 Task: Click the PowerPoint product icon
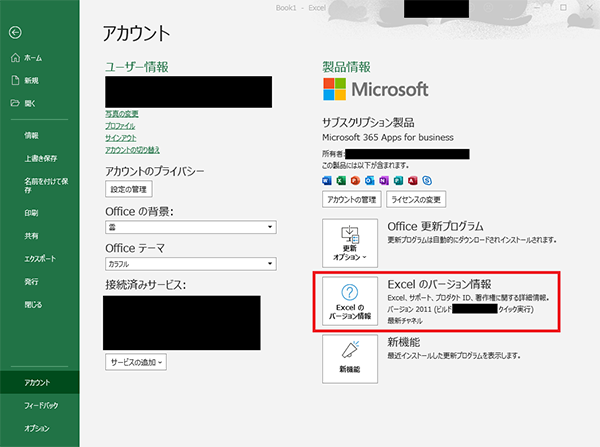pos(355,181)
